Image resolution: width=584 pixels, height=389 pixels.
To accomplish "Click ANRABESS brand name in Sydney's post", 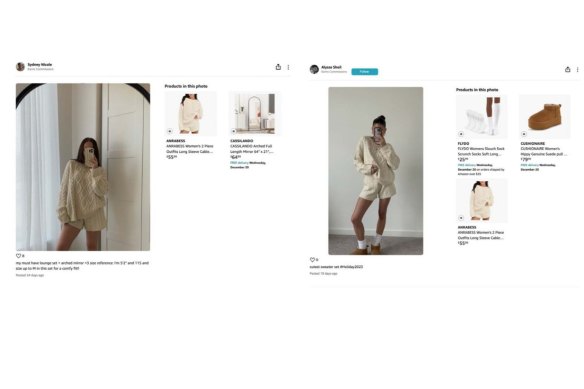I will tap(176, 141).
